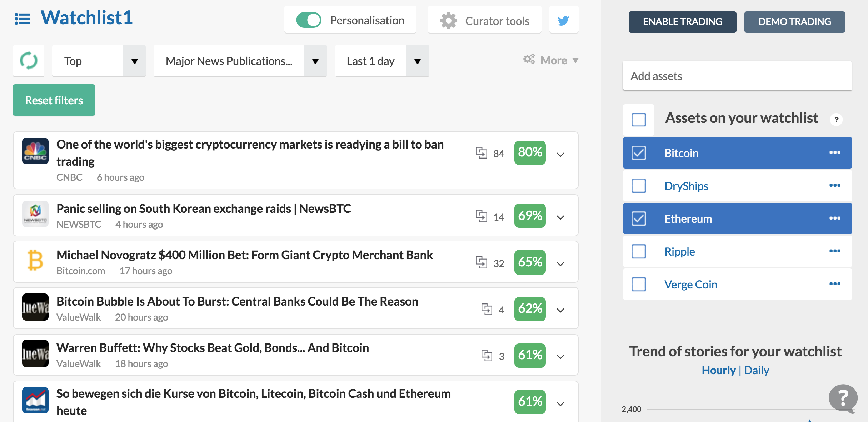The height and width of the screenshot is (422, 868).
Task: Toggle the Personalisation switch
Action: coord(309,20)
